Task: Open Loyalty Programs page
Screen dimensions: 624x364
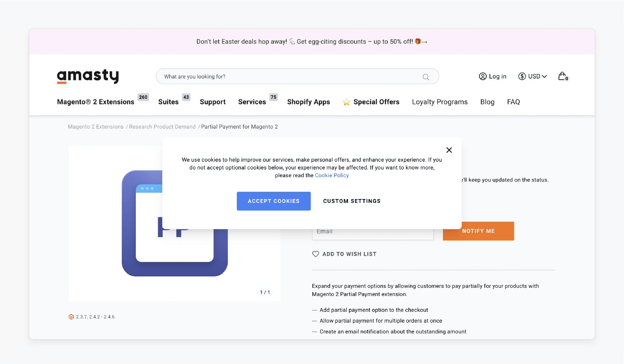Action: pos(440,102)
